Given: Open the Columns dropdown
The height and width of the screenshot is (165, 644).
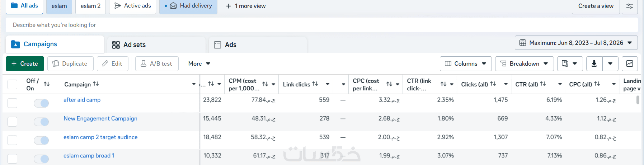Looking at the screenshot, I should 466,63.
